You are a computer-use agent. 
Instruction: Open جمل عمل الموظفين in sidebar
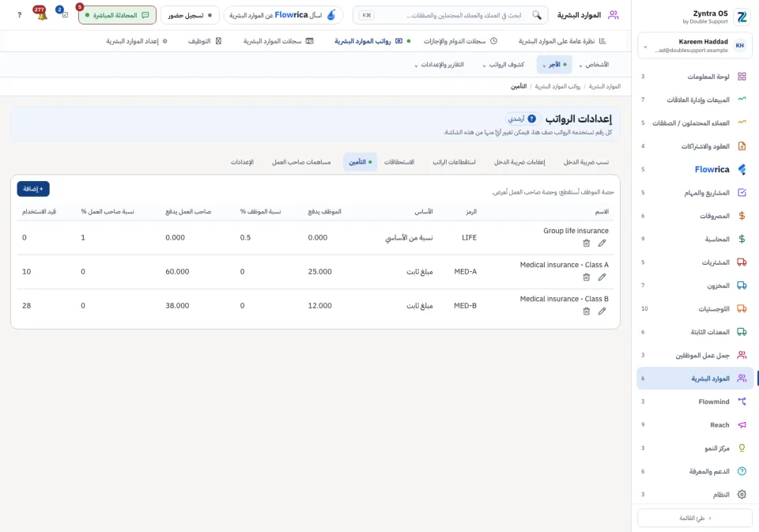[695, 355]
